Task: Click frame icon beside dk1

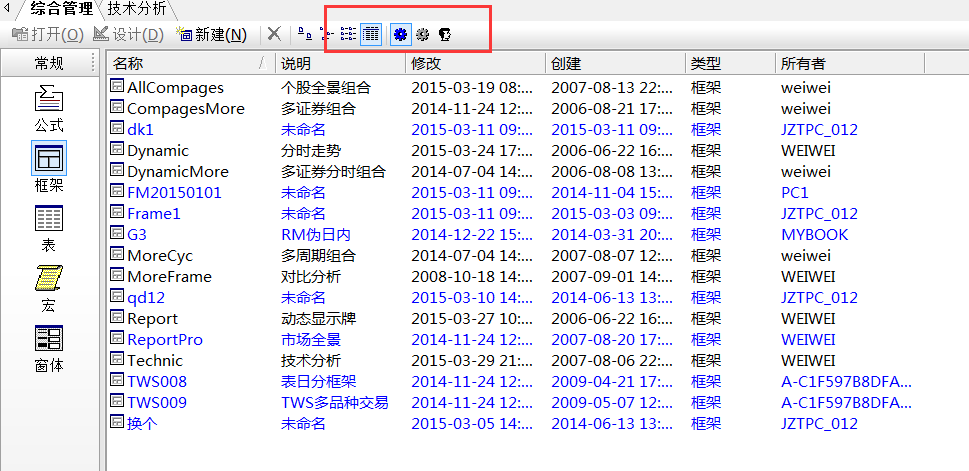Action: 117,128
